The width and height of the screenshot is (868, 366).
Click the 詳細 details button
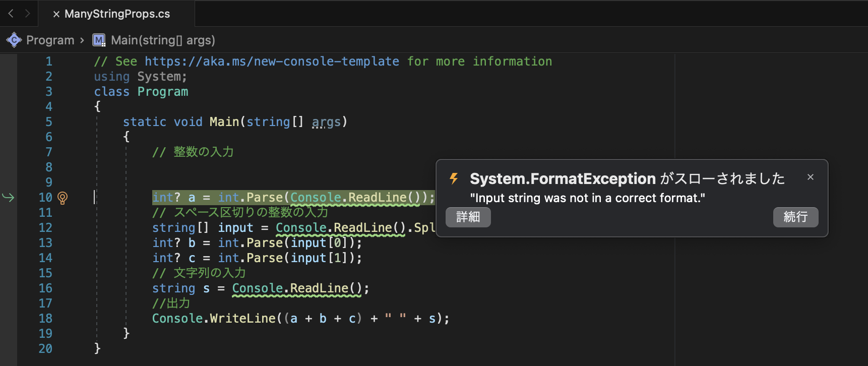[x=468, y=217]
